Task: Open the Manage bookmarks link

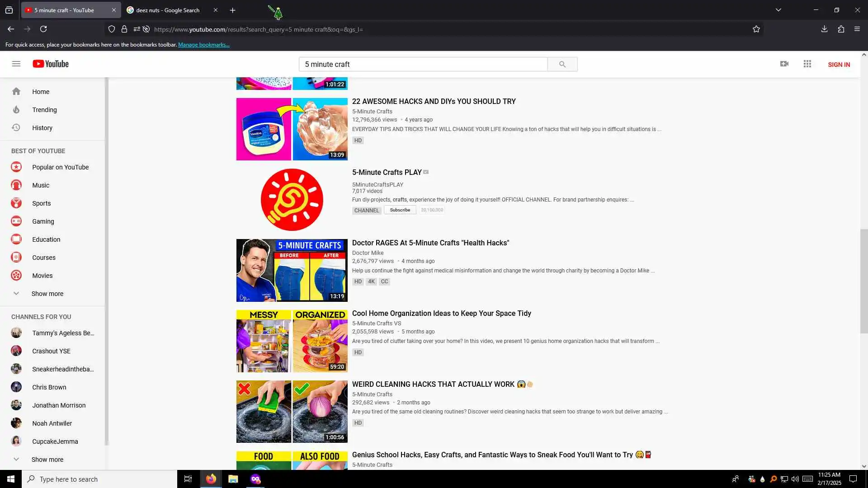Action: [x=204, y=45]
